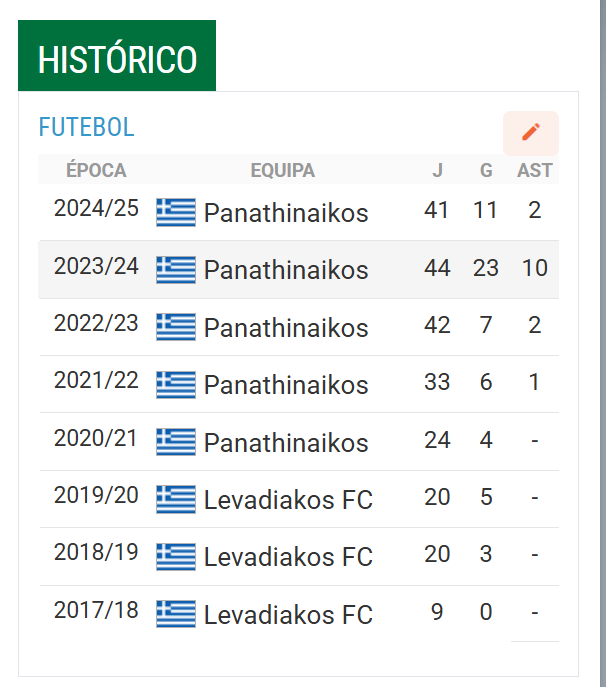The height and width of the screenshot is (687, 606).
Task: Click Greek flag in the 2021/22 row
Action: [176, 384]
